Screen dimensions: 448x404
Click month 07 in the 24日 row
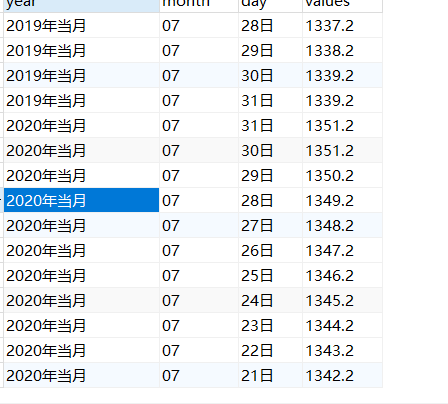[199, 300]
